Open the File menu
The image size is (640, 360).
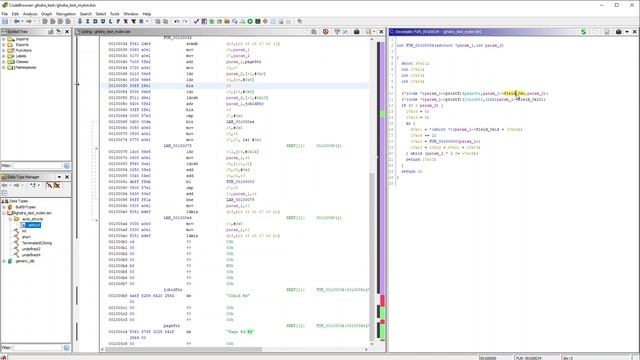coord(4,14)
